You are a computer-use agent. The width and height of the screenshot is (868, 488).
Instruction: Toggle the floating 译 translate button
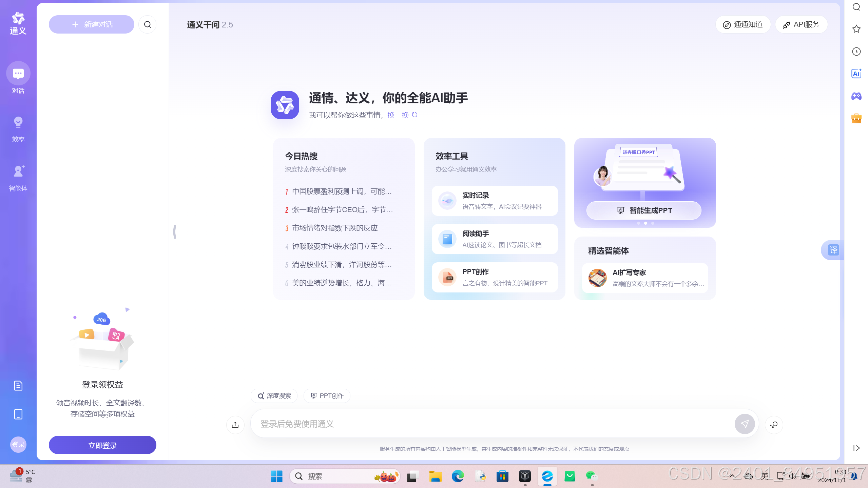click(x=833, y=250)
